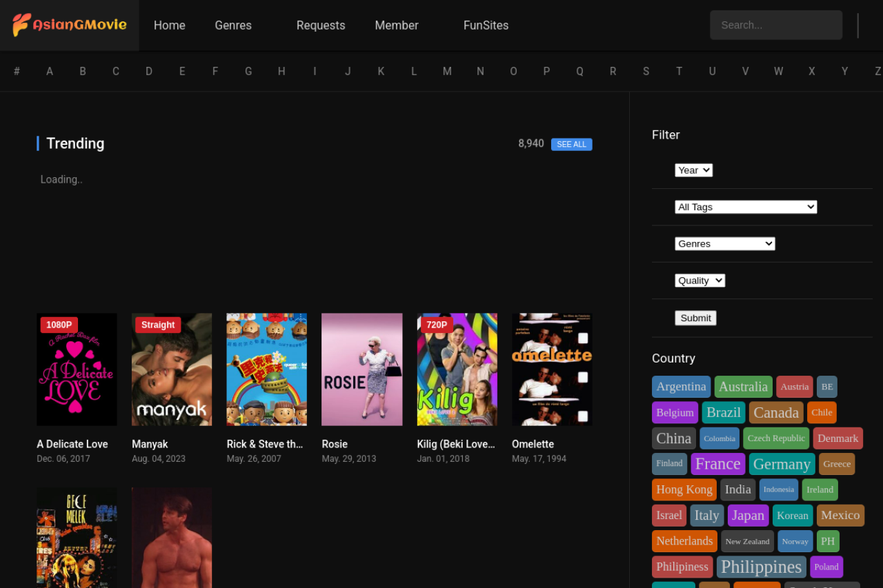Click the 720P badge on Kilig poster
This screenshot has height=588, width=883.
pyautogui.click(x=437, y=325)
